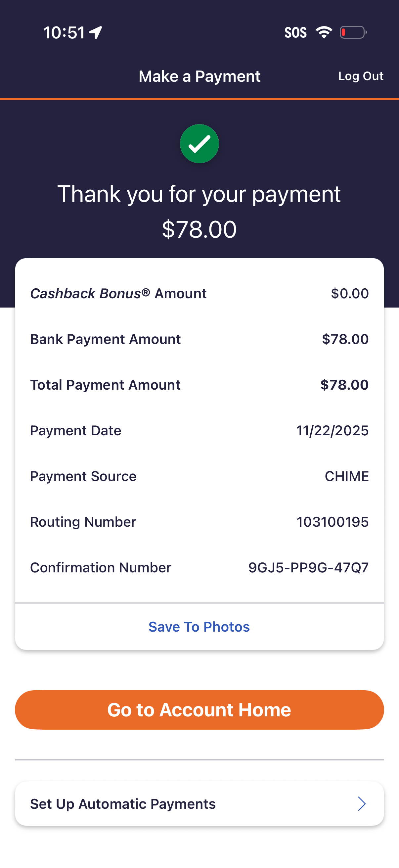Tap the SOS status indicator
This screenshot has width=399, height=868.
(x=295, y=33)
